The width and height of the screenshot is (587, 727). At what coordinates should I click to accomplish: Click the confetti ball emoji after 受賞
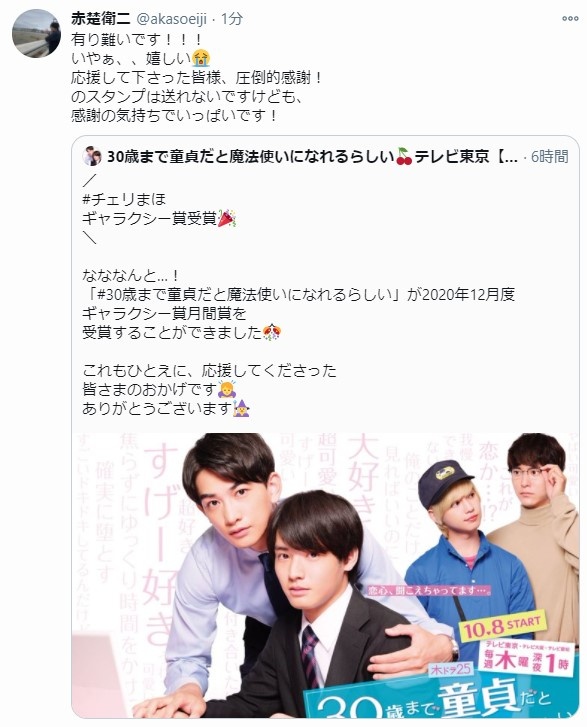coord(272,332)
